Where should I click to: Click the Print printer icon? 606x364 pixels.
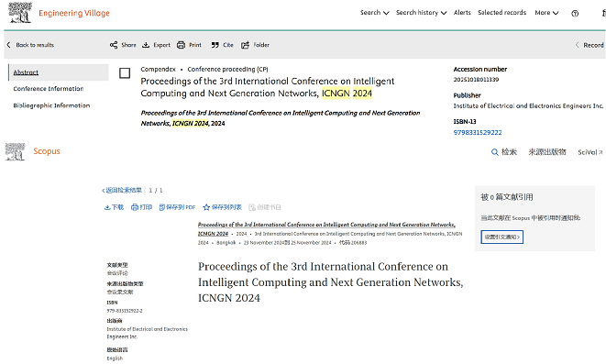click(181, 45)
